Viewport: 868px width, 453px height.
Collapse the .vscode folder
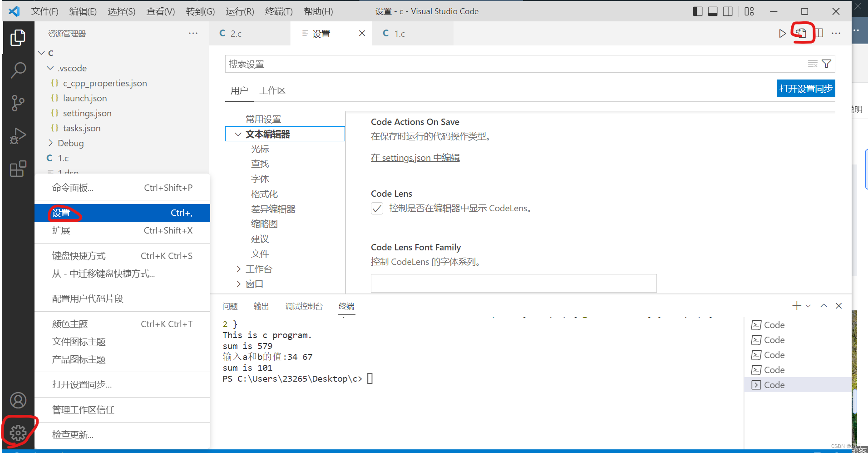click(x=50, y=68)
